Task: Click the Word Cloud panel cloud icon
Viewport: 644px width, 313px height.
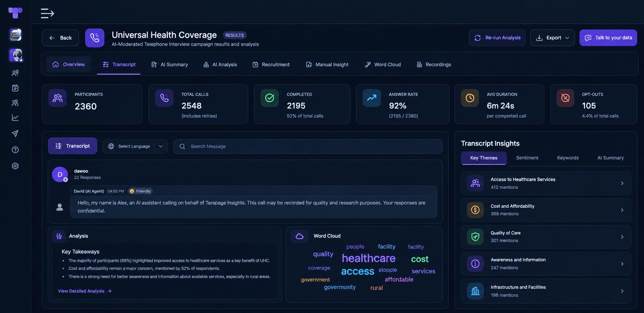Action: 299,236
